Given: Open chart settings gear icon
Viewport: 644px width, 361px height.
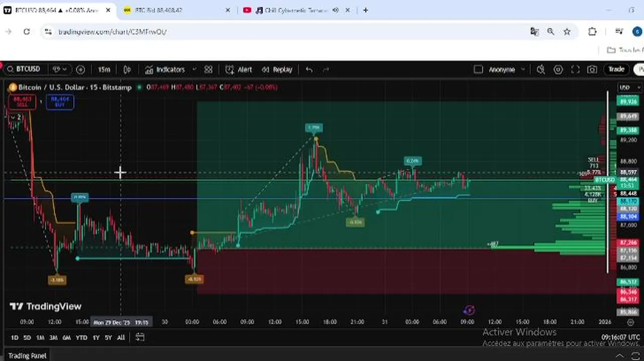Looking at the screenshot, I should pyautogui.click(x=558, y=69).
